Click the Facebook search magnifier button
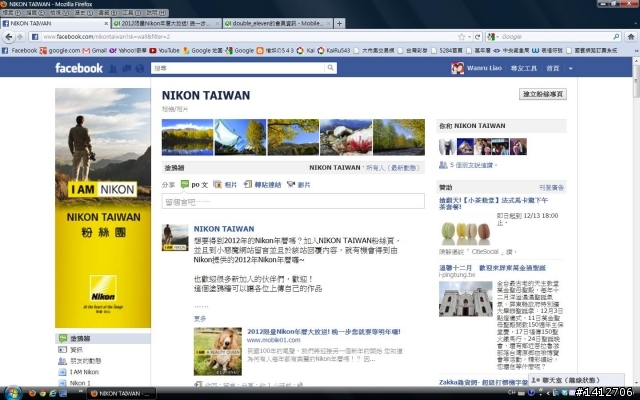Screen dimensions: 640x400 (331, 68)
